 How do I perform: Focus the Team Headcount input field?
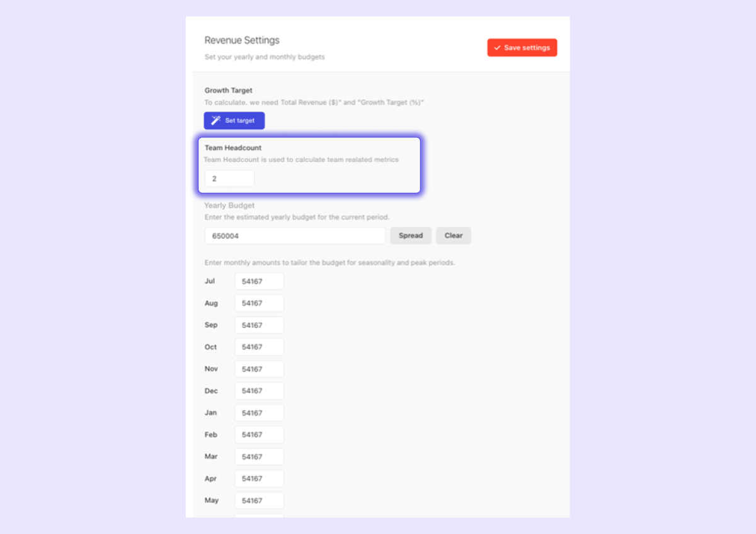tap(229, 178)
